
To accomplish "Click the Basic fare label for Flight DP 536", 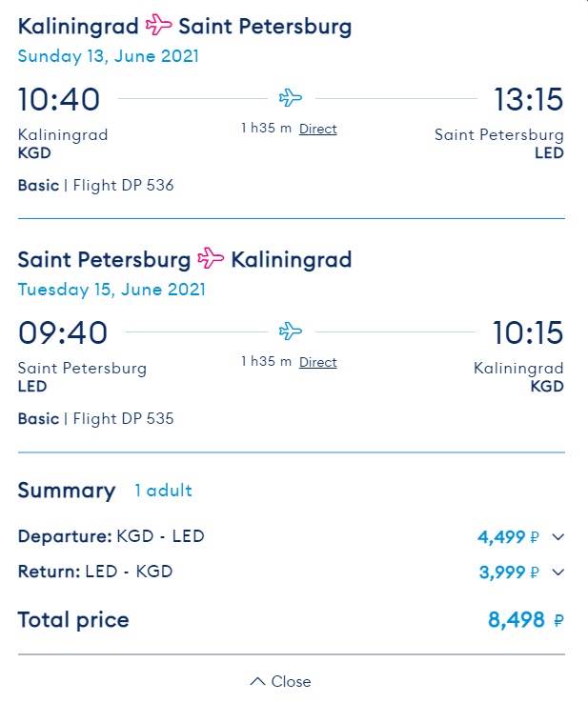I will click(x=38, y=185).
